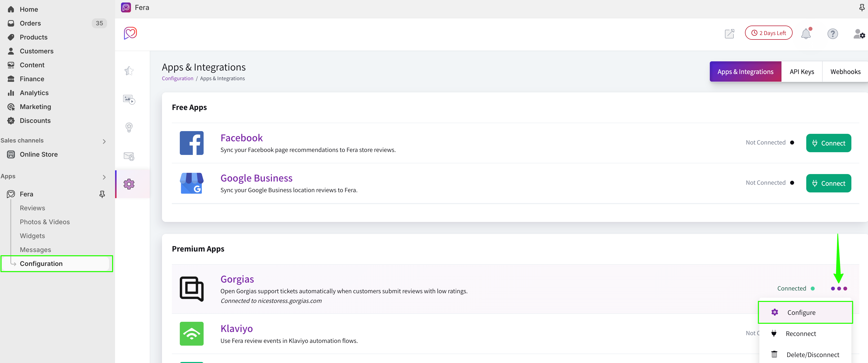Image resolution: width=868 pixels, height=363 pixels.
Task: Connect the Facebook app
Action: (x=829, y=143)
